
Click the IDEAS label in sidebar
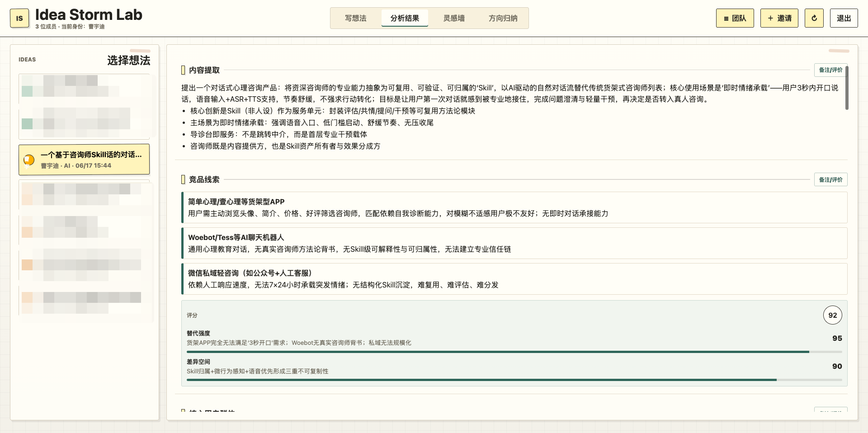pyautogui.click(x=27, y=60)
